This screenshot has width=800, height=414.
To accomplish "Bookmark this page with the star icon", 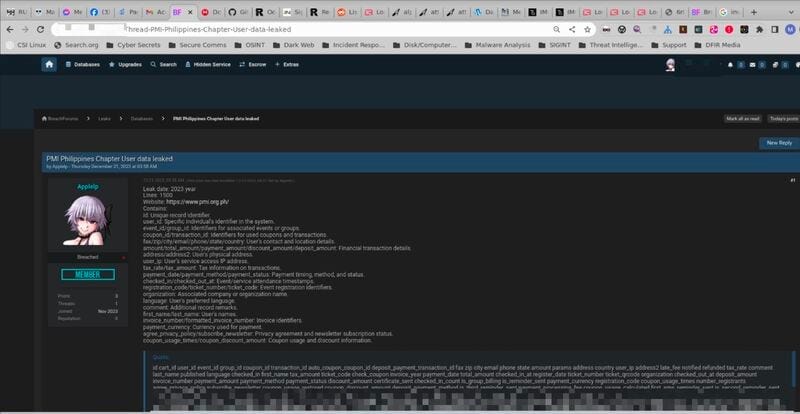I will [x=587, y=30].
